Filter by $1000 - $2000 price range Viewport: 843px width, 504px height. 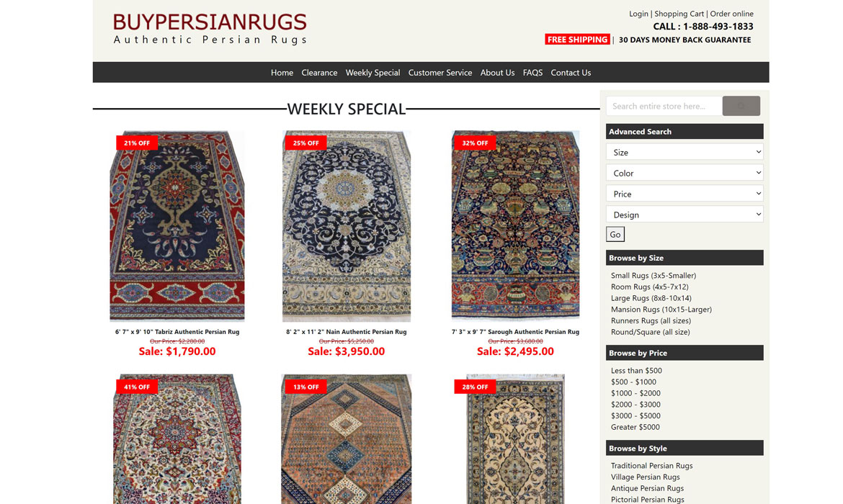pos(635,393)
